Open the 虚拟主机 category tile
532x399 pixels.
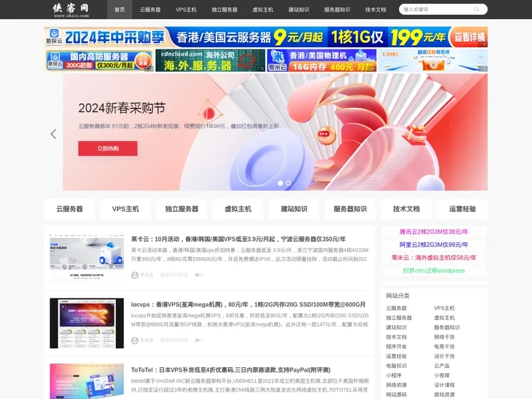[x=238, y=209]
